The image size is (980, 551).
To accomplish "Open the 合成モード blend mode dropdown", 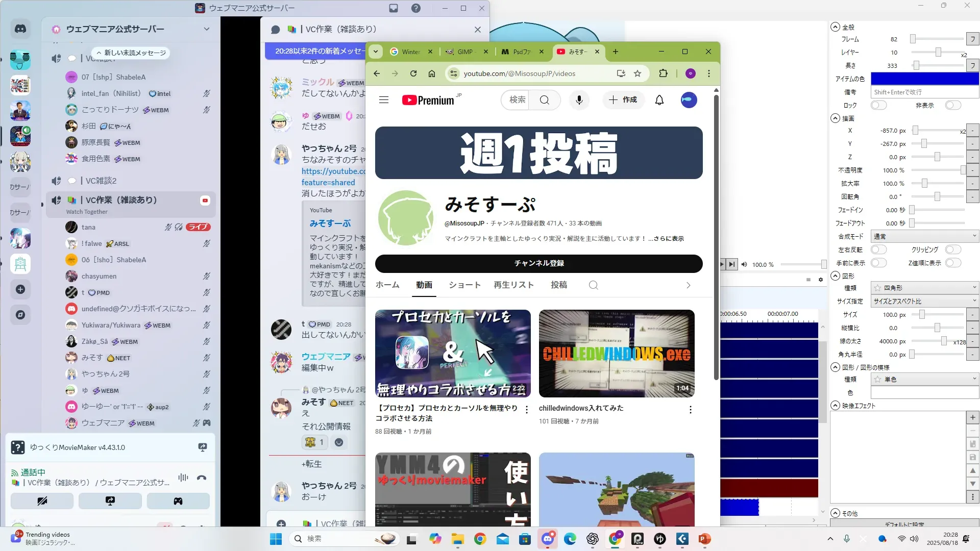I will coord(924,236).
